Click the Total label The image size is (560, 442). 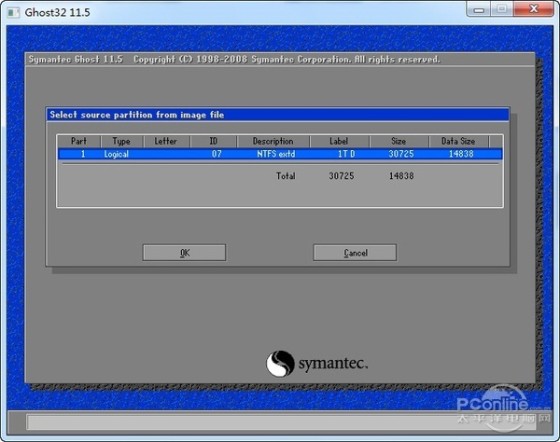(x=286, y=176)
